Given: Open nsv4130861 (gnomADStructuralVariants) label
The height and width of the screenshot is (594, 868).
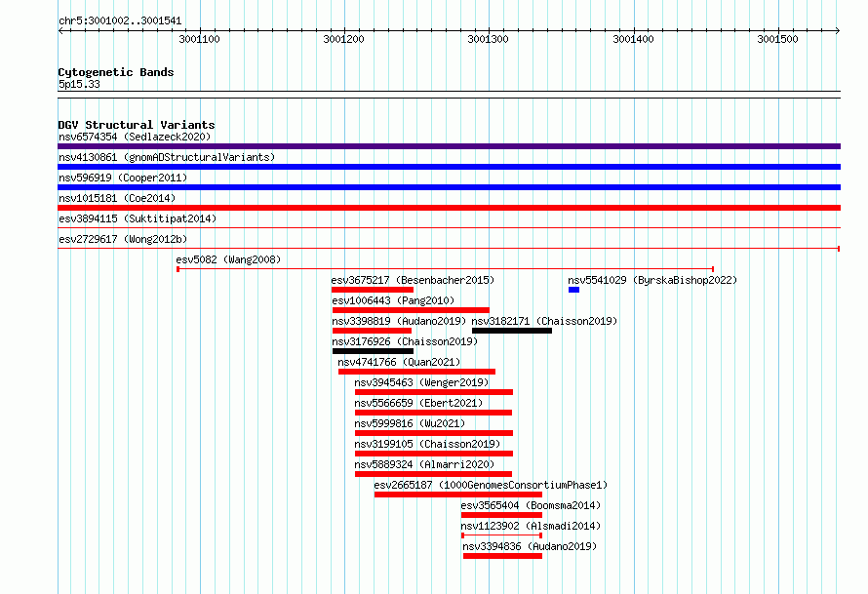Looking at the screenshot, I should pos(167,157).
